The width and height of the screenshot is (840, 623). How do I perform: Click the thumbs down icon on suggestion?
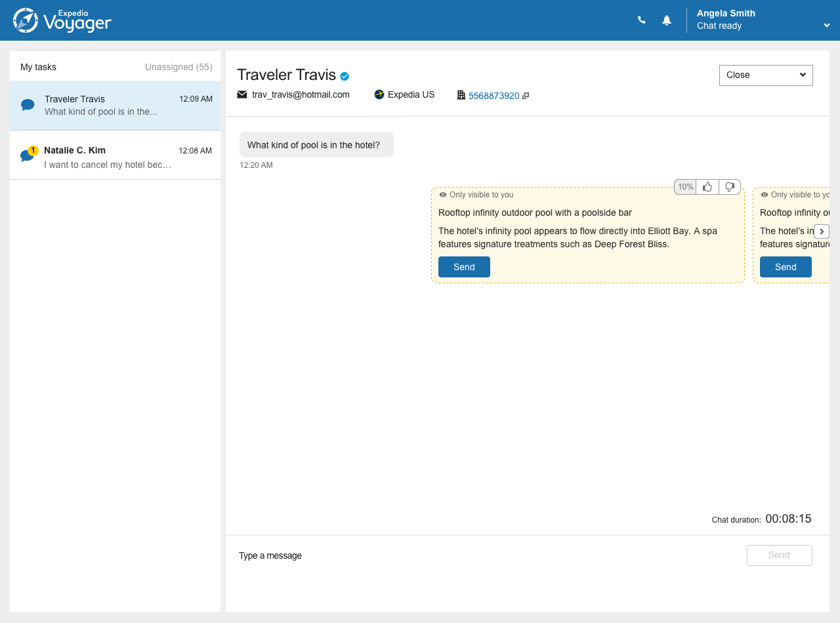pyautogui.click(x=730, y=187)
